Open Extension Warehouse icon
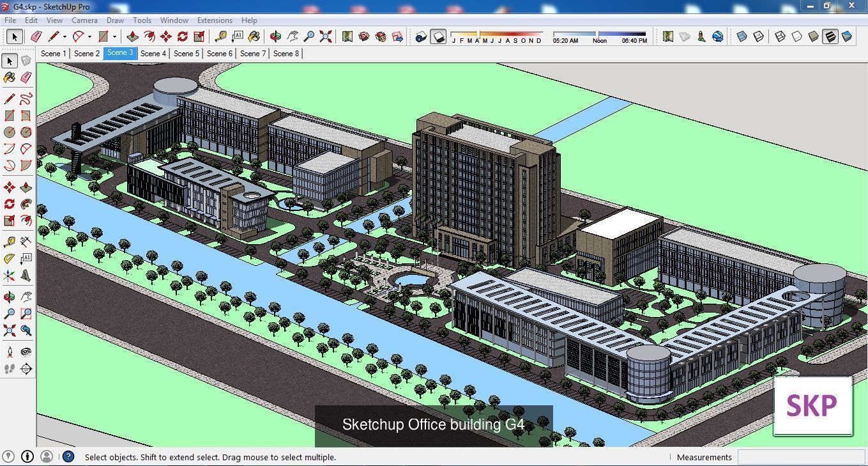 tap(381, 36)
